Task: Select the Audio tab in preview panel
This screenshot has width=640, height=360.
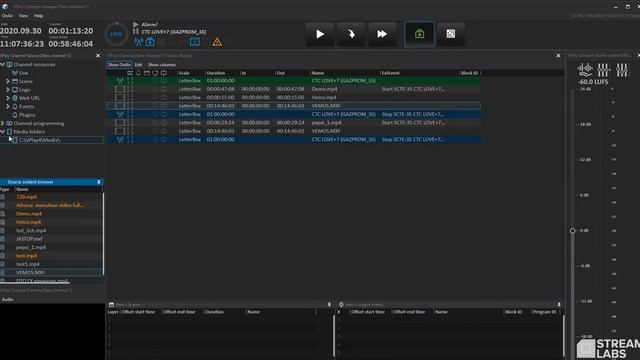Action: point(7,300)
